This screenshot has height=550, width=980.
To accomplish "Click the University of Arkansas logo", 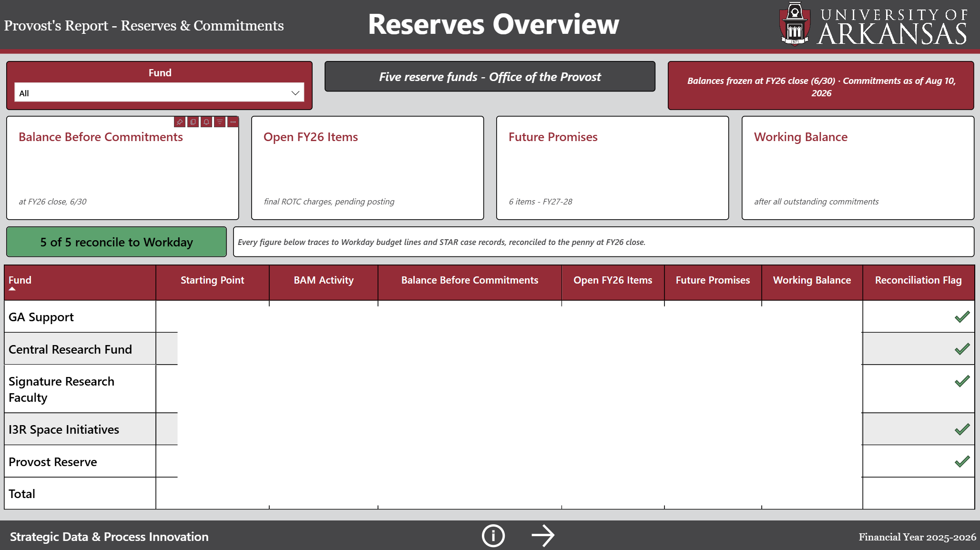I will (x=873, y=24).
